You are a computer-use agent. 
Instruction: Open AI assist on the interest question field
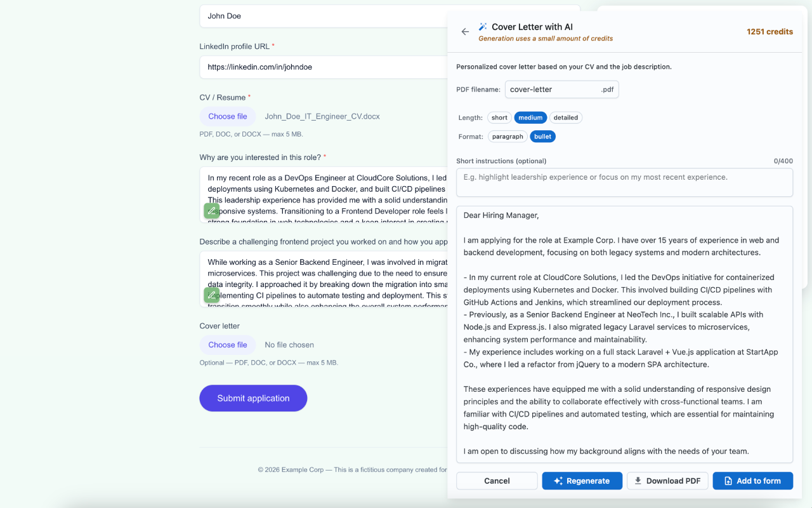tap(211, 210)
